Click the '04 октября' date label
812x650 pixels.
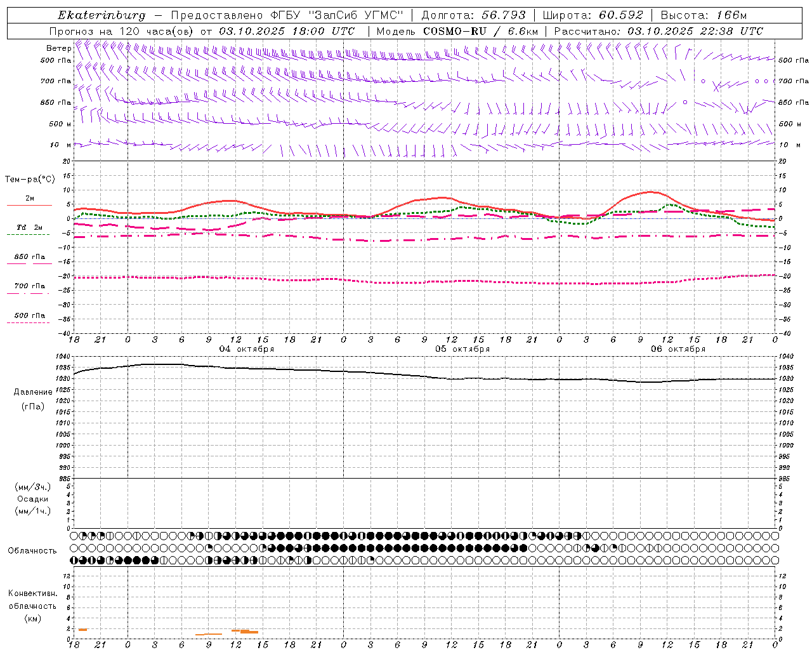[x=247, y=349]
